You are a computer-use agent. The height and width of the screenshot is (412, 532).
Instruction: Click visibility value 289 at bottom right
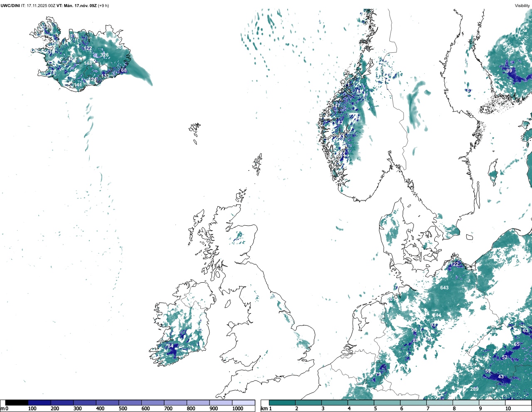tap(474, 389)
